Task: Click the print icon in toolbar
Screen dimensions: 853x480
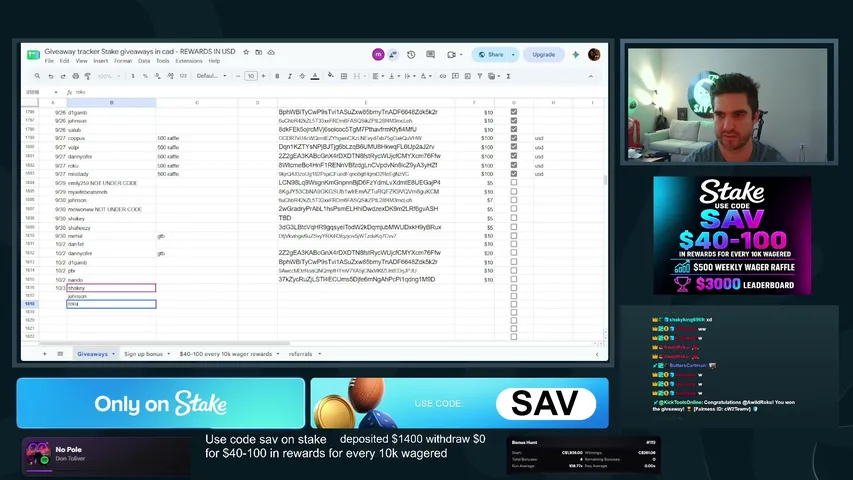Action: (x=76, y=76)
